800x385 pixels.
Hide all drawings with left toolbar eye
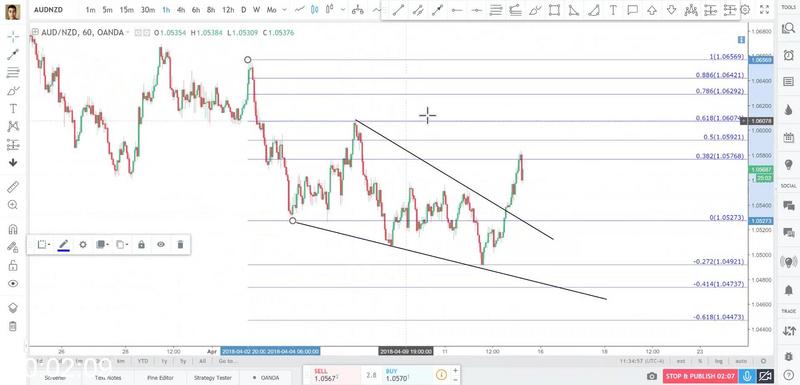13,284
